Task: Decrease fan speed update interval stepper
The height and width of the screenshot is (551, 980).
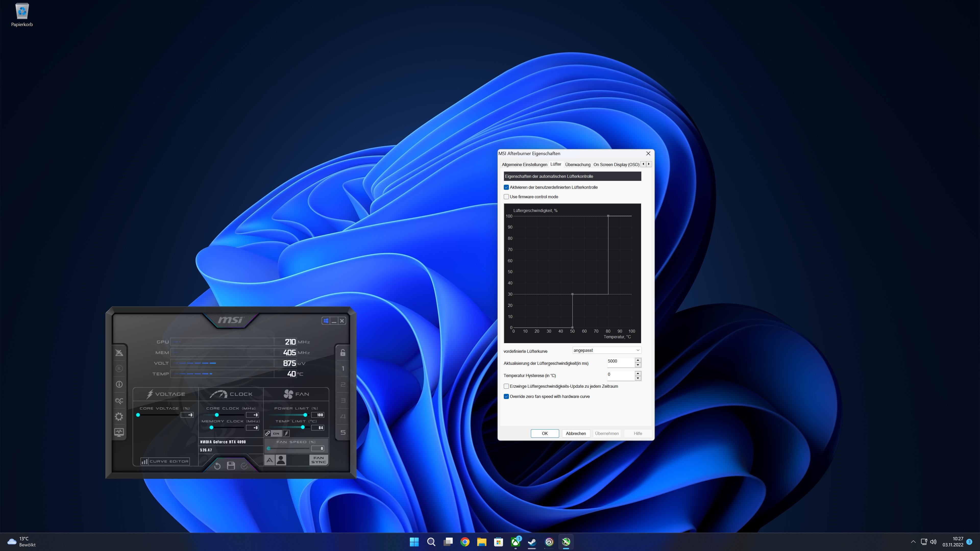Action: tap(638, 365)
